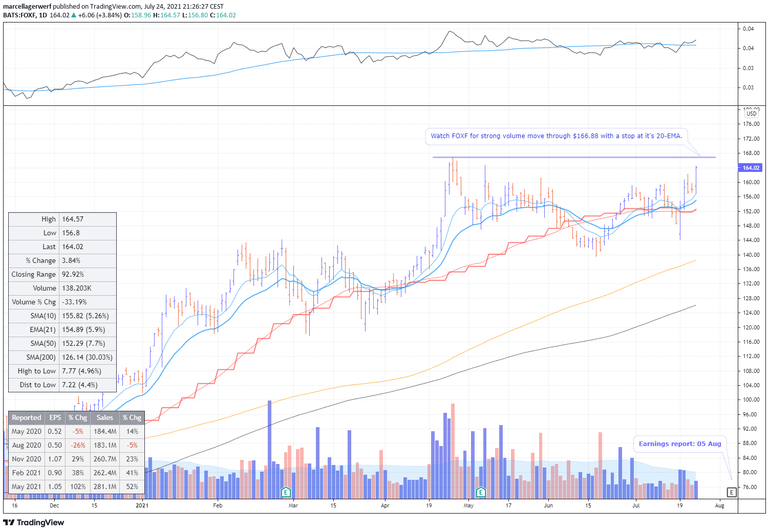Click the Jul label on the time axis
Screen dimensions: 769x532
click(x=636, y=505)
